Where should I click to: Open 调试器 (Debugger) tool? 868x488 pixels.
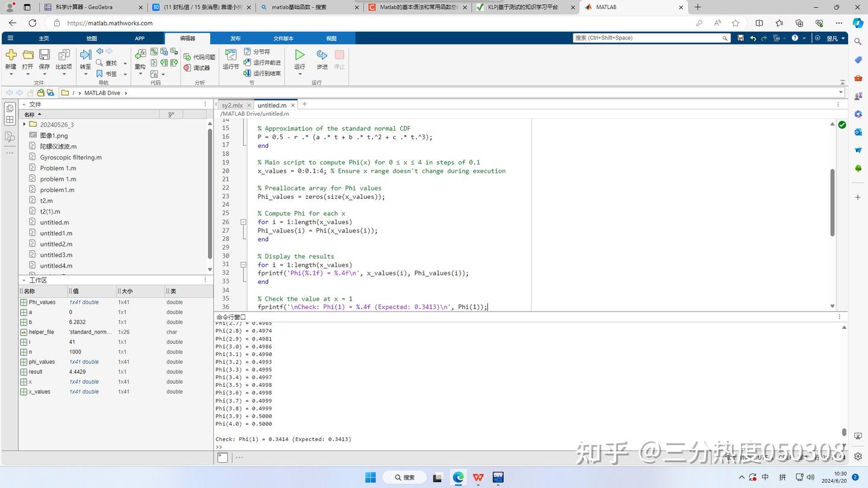point(197,67)
